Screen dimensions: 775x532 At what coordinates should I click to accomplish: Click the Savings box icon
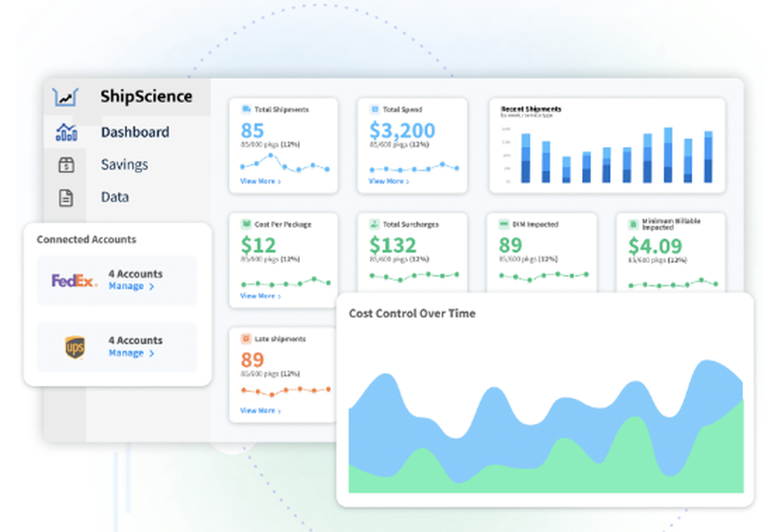pos(66,164)
